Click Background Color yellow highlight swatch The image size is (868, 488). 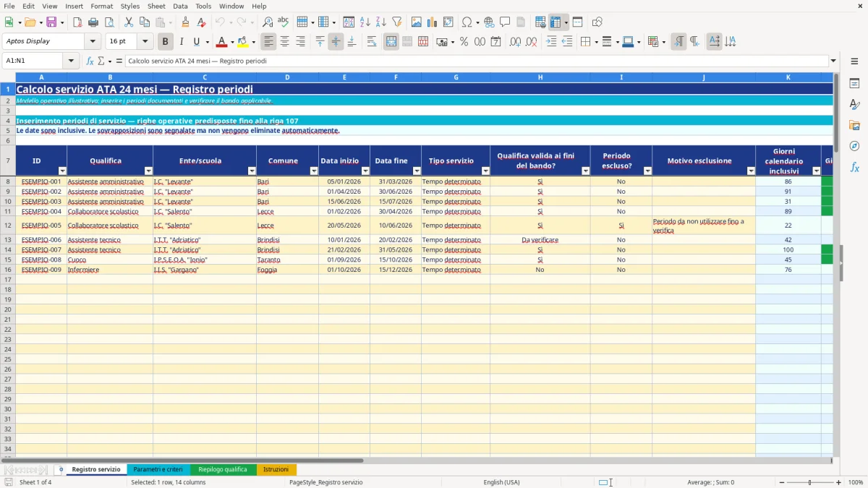[243, 42]
